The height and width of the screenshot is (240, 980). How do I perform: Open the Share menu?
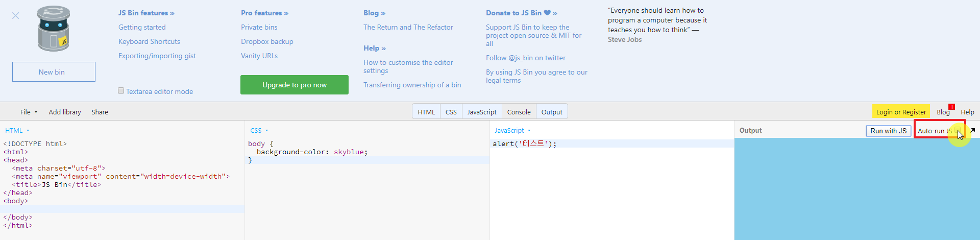coord(100,112)
